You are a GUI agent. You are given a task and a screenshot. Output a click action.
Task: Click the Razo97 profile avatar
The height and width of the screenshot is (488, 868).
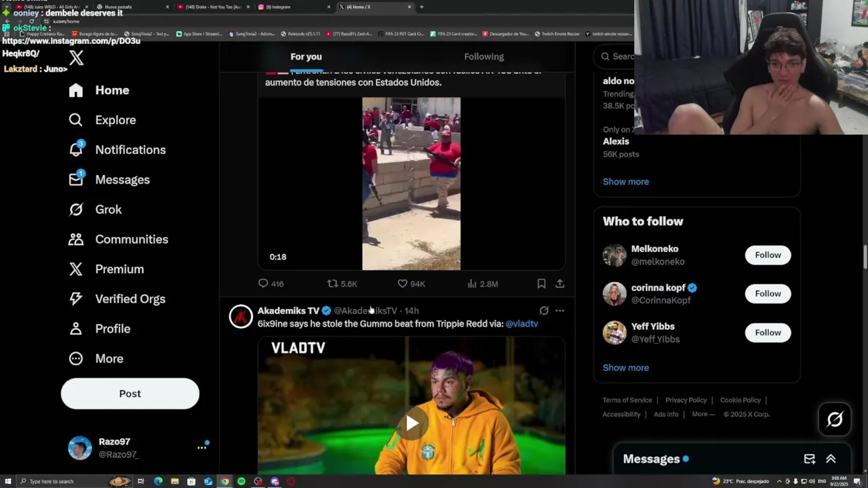80,448
